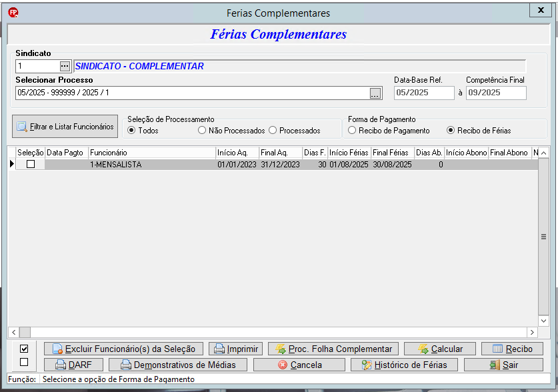Click the Cancela button
Viewport: 558px width, 392px height.
(x=299, y=365)
